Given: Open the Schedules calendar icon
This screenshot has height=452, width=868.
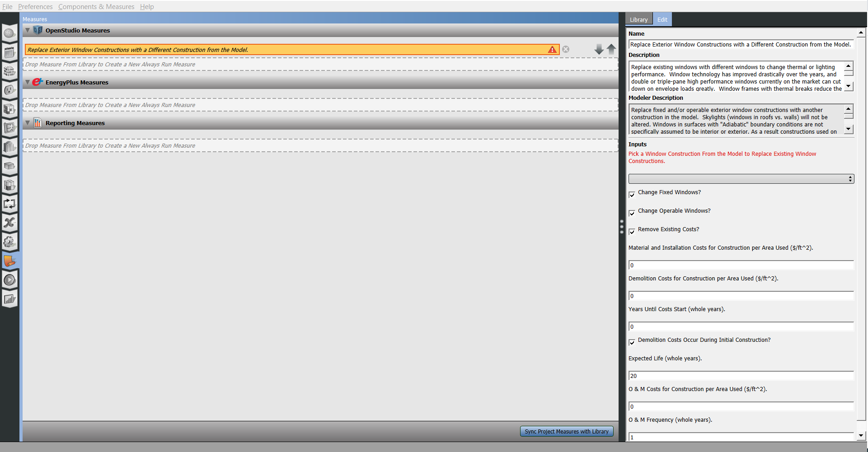Looking at the screenshot, I should (9, 52).
